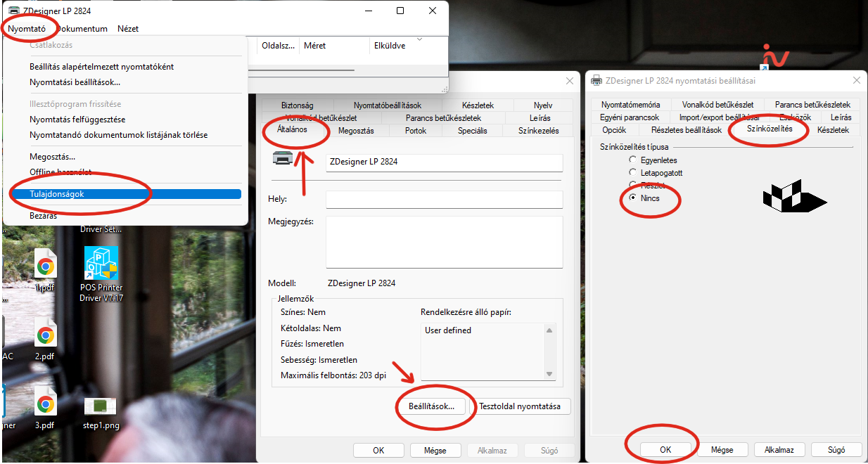Click the down arrow of the paper list scrollbar
This screenshot has height=464, width=868.
click(x=550, y=374)
